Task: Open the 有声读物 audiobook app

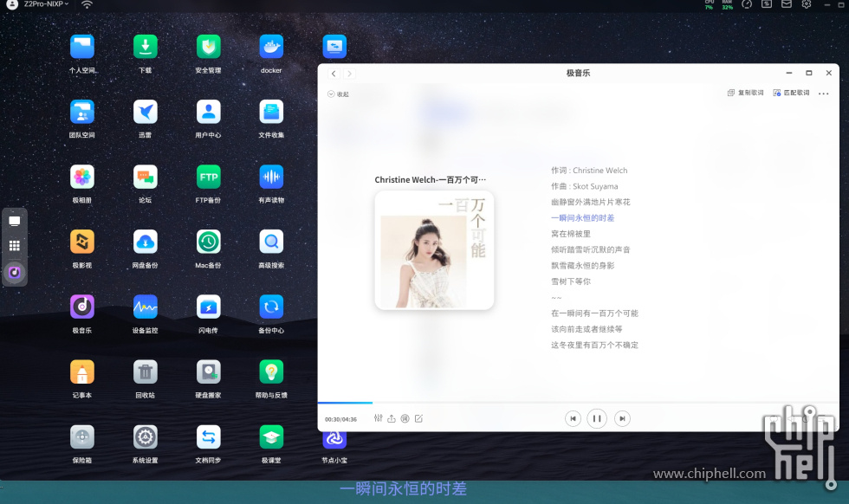Action: coord(271,177)
